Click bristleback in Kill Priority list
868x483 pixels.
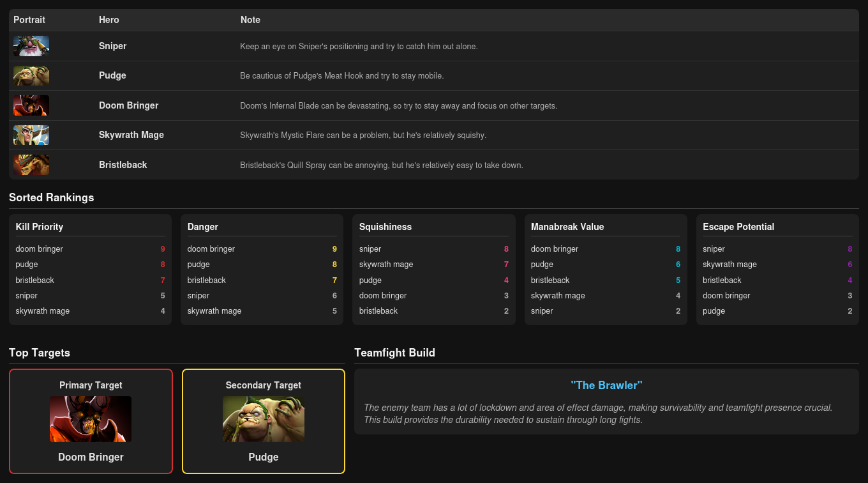click(x=35, y=280)
